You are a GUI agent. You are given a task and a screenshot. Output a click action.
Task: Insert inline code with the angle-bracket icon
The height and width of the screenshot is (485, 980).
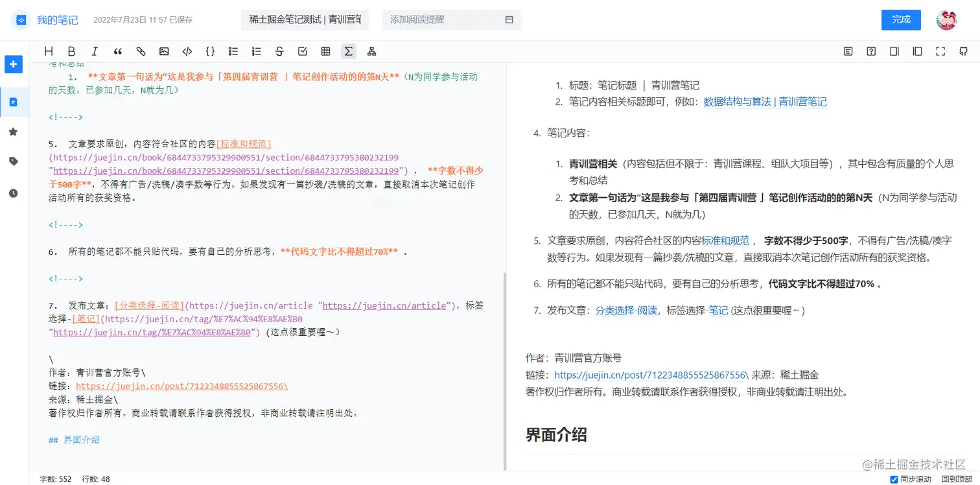tap(187, 51)
